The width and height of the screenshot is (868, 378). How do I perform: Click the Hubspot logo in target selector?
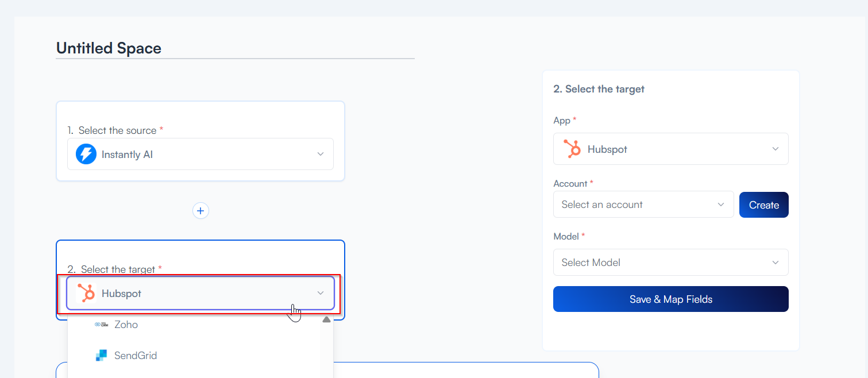(86, 293)
